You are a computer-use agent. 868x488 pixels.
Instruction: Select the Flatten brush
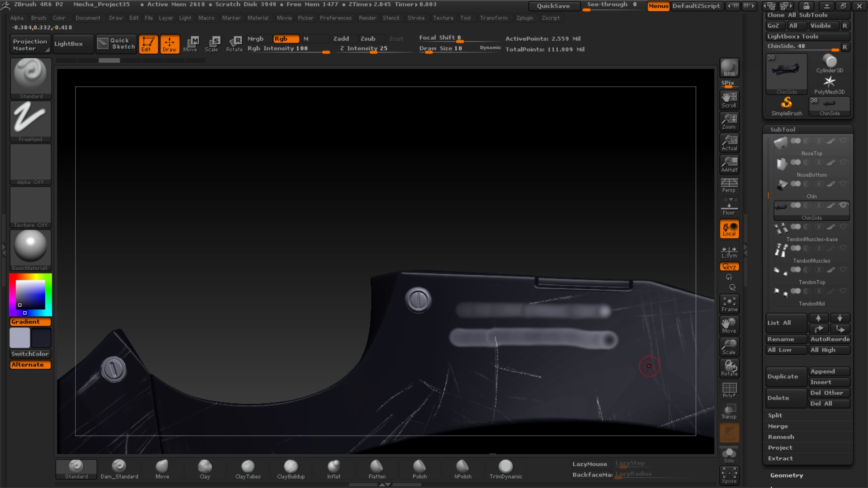377,469
